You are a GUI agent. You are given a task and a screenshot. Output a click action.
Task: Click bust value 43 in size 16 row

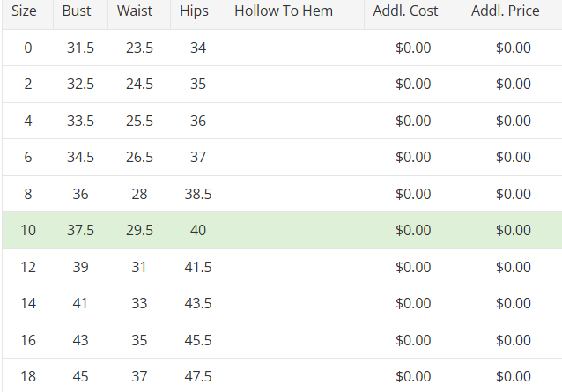(80, 339)
